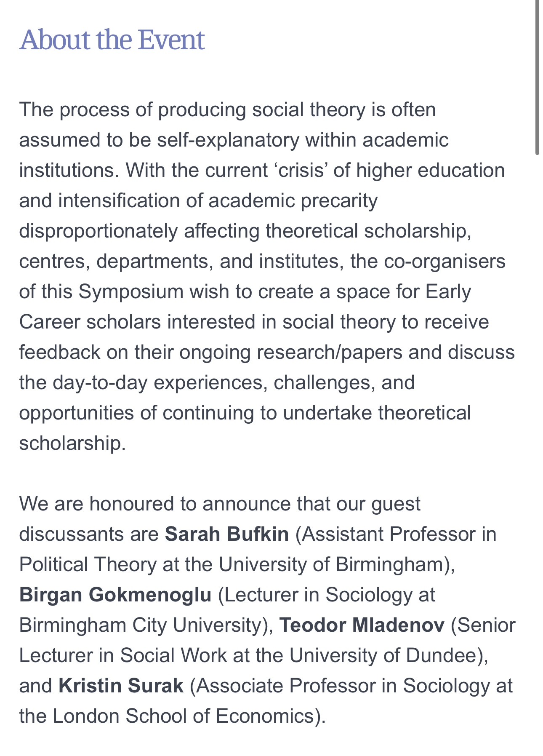543x756 pixels.
Task: Click the bold name "Sarah Bufkin"
Action: click(x=226, y=534)
